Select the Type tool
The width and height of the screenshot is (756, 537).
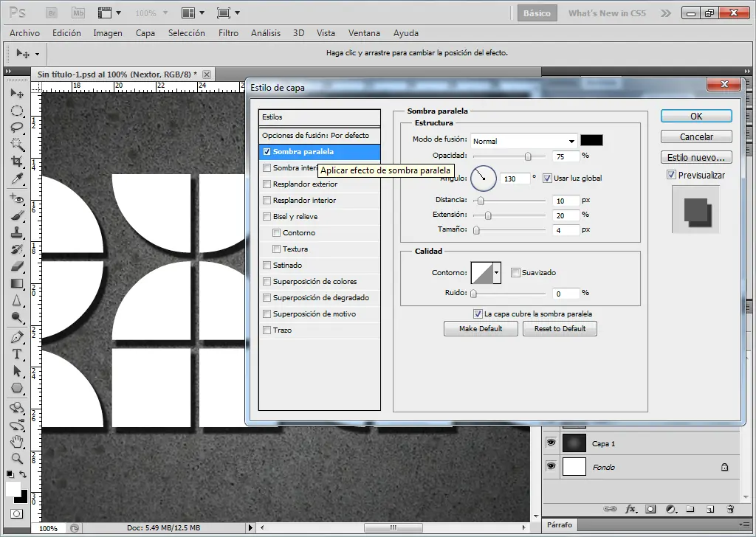tap(16, 354)
